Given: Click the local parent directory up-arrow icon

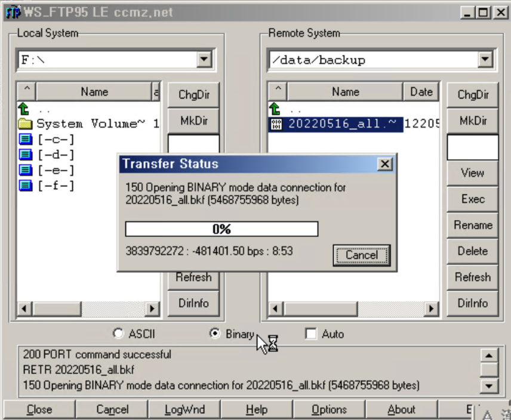Looking at the screenshot, I should [x=24, y=109].
